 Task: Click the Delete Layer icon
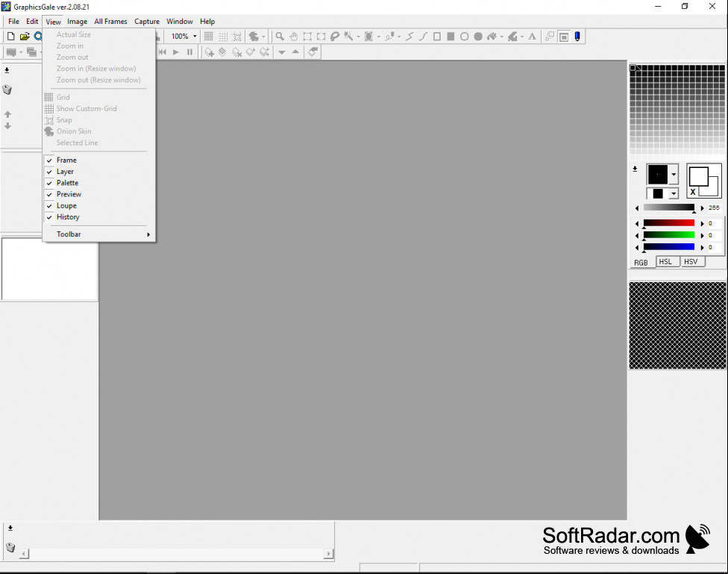(x=236, y=52)
